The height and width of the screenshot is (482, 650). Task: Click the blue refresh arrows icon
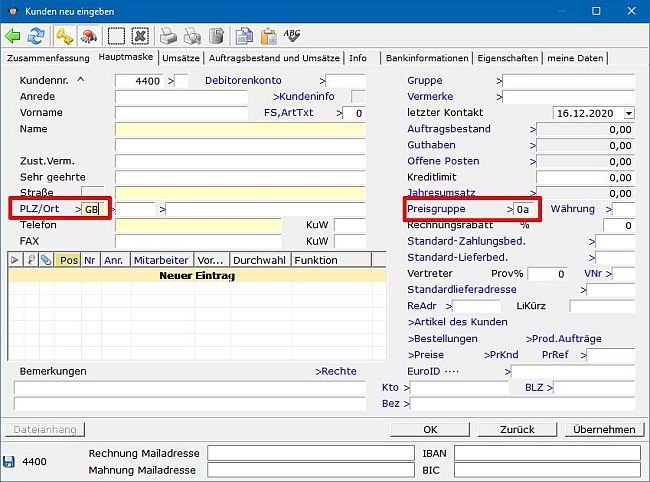coord(36,36)
